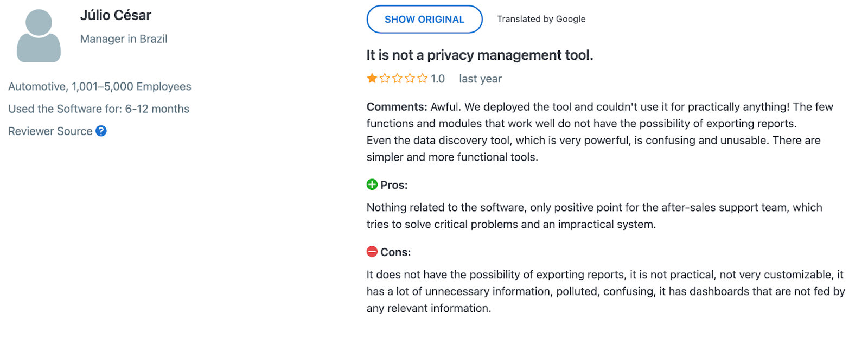Click the 1.0 rating score
868x351 pixels.
(x=438, y=79)
